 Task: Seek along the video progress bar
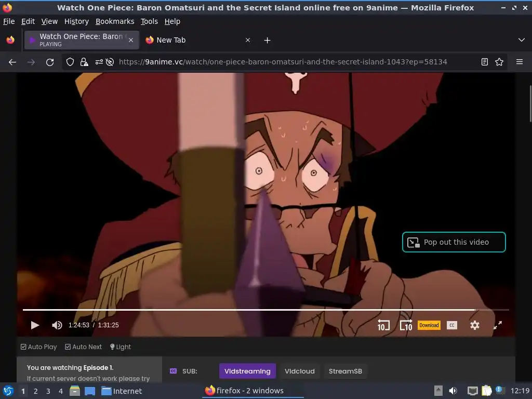(265, 310)
